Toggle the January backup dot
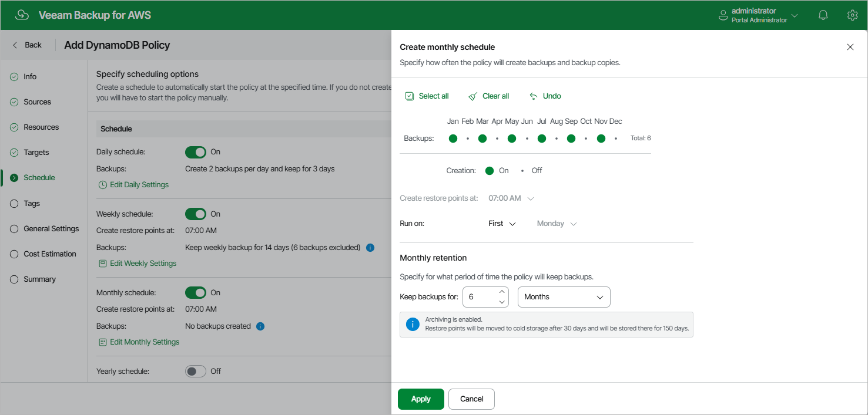868x415 pixels. (453, 139)
